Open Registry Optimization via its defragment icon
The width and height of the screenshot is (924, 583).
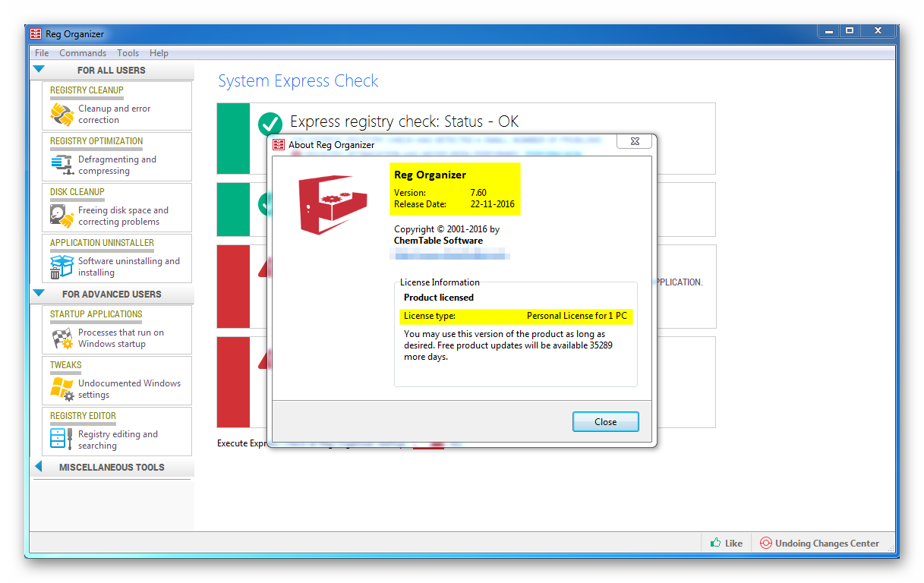[61, 164]
